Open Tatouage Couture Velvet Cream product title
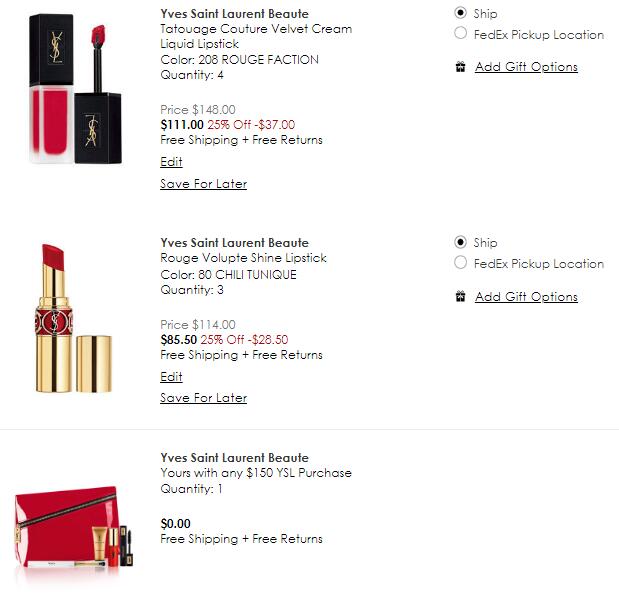619x593 pixels. click(256, 36)
